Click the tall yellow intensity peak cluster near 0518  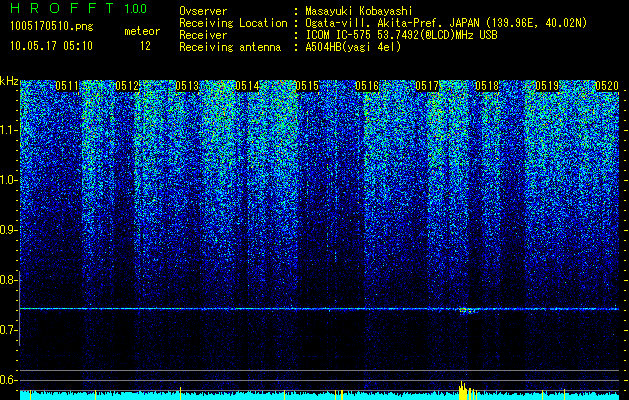coord(468,390)
